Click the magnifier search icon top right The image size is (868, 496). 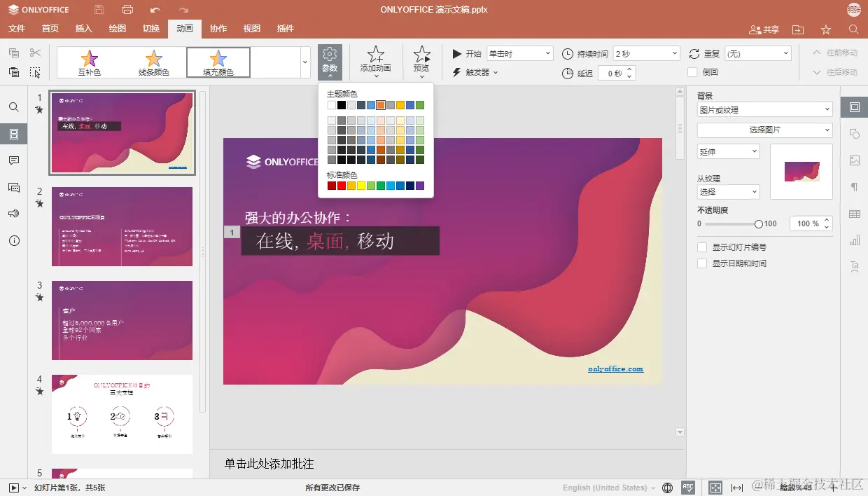point(853,29)
